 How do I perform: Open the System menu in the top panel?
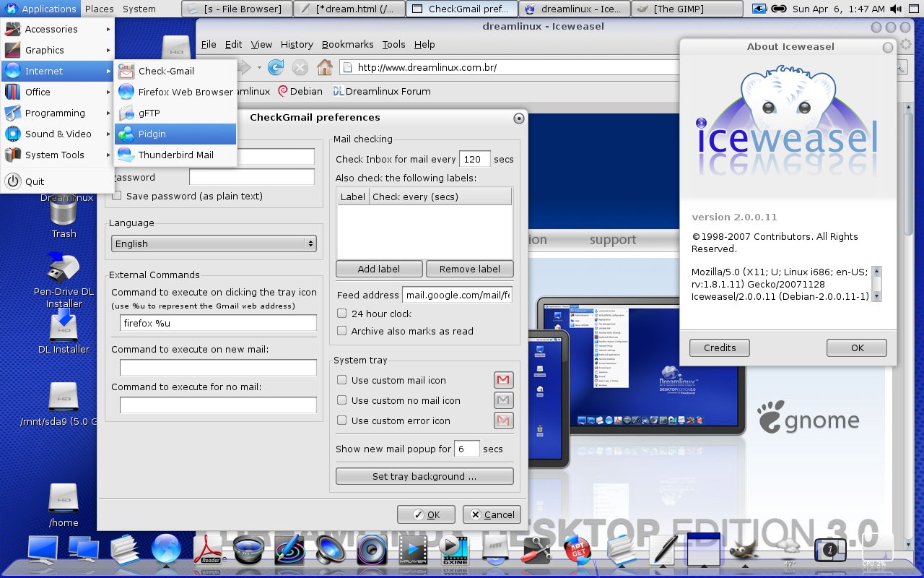click(139, 9)
